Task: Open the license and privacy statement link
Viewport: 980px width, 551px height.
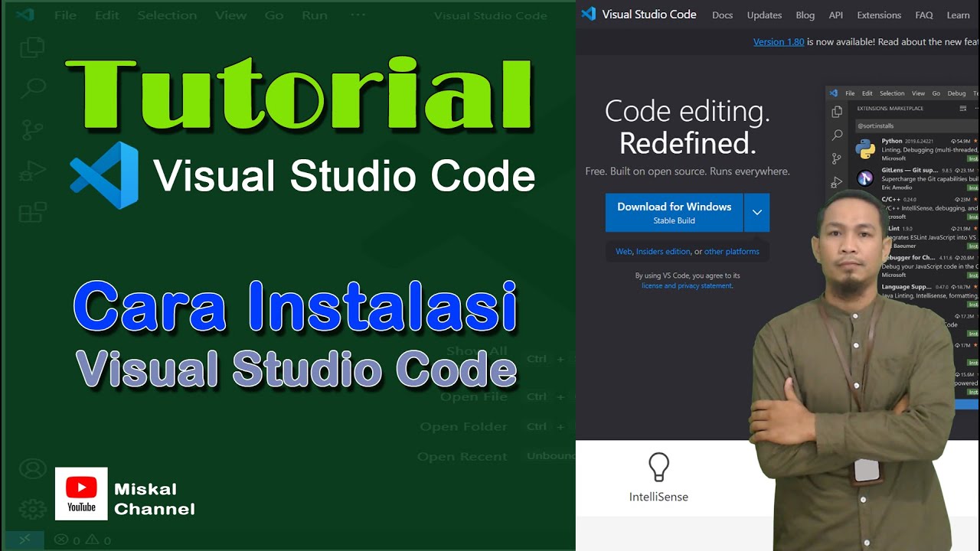Action: [x=687, y=285]
